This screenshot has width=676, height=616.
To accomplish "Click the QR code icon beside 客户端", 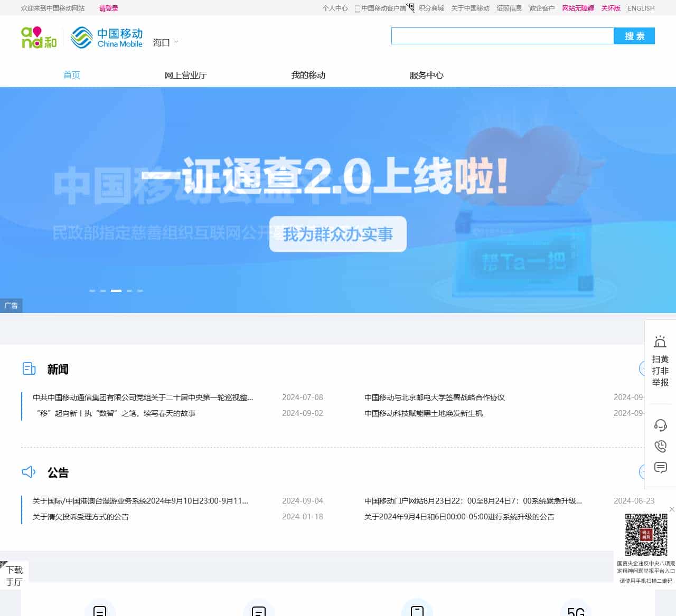I will coord(410,7).
